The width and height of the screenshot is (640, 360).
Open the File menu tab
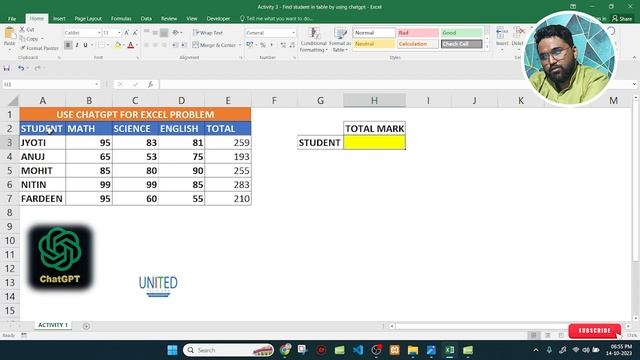(x=12, y=19)
